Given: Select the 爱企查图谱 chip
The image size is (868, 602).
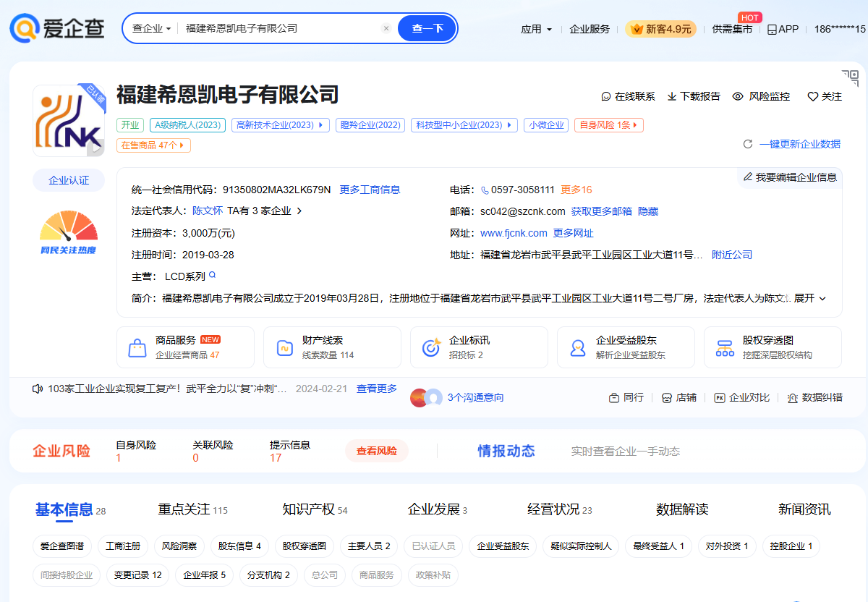Looking at the screenshot, I should (x=61, y=546).
